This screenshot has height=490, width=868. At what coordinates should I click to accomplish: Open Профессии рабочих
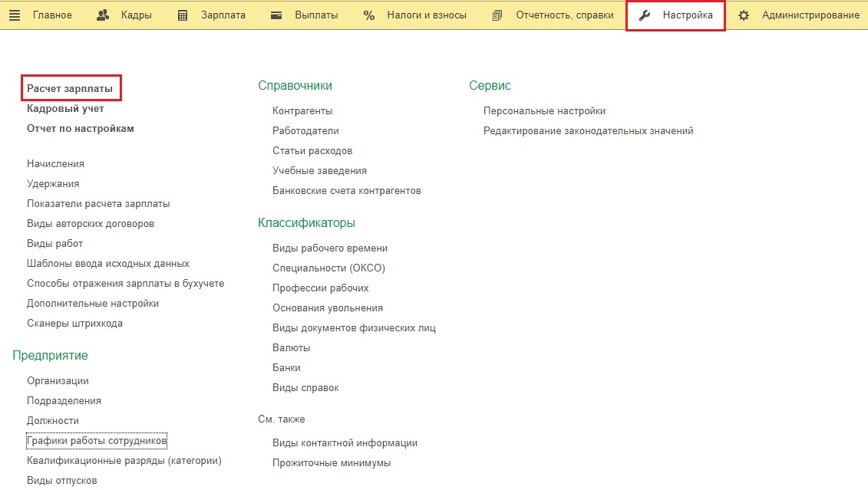pos(321,288)
